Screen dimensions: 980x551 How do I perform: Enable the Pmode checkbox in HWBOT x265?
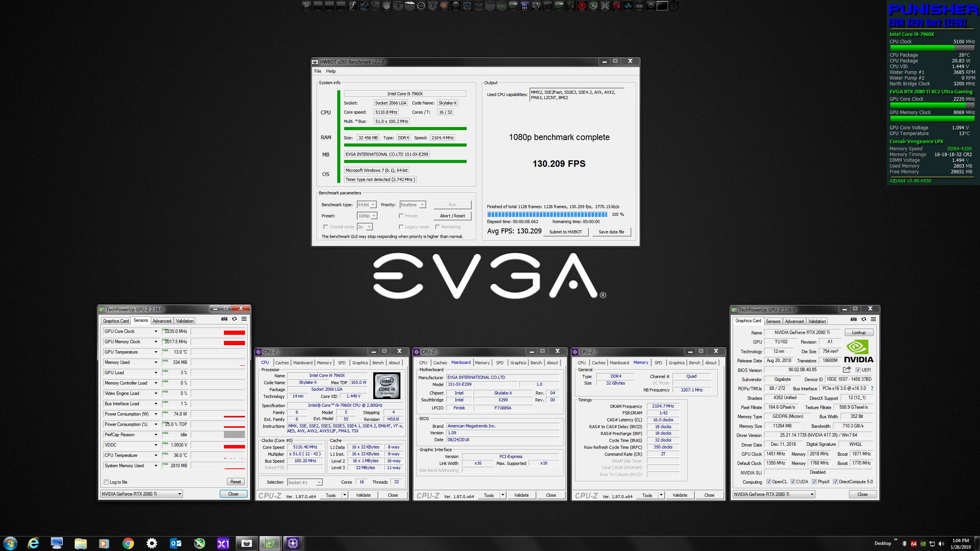pyautogui.click(x=401, y=216)
